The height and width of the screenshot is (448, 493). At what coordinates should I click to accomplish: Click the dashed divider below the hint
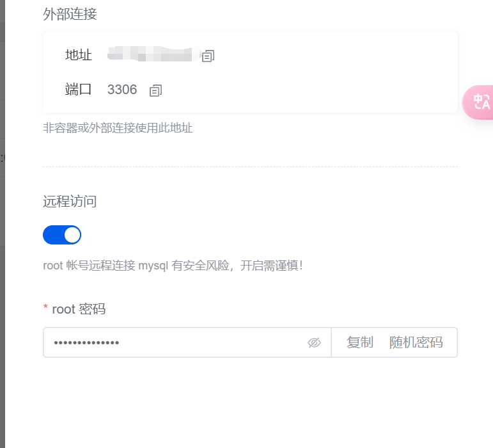(250, 167)
